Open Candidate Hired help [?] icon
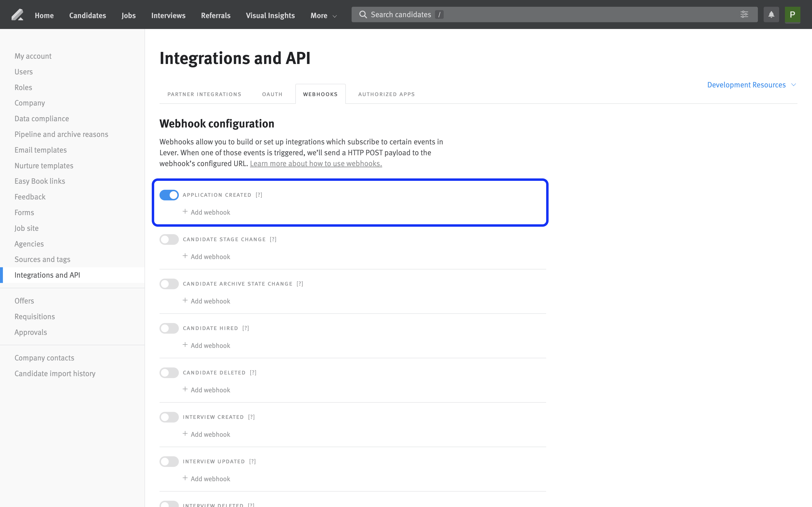The width and height of the screenshot is (812, 507). point(246,328)
